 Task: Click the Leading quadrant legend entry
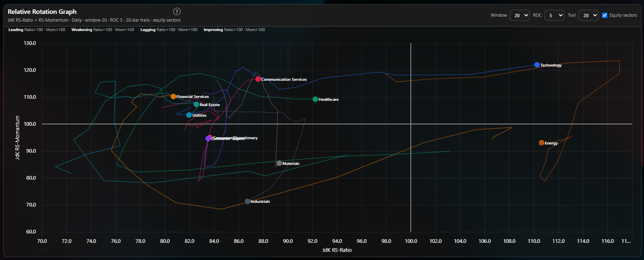click(x=37, y=30)
